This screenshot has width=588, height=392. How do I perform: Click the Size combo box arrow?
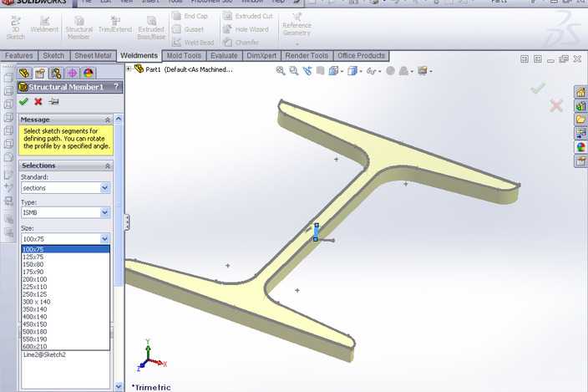point(104,238)
